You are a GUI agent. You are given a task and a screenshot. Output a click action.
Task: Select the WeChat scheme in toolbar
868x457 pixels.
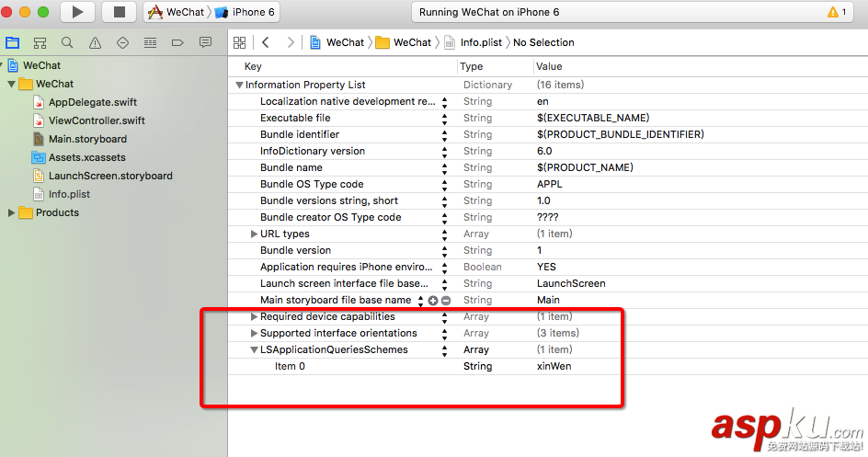pyautogui.click(x=176, y=12)
